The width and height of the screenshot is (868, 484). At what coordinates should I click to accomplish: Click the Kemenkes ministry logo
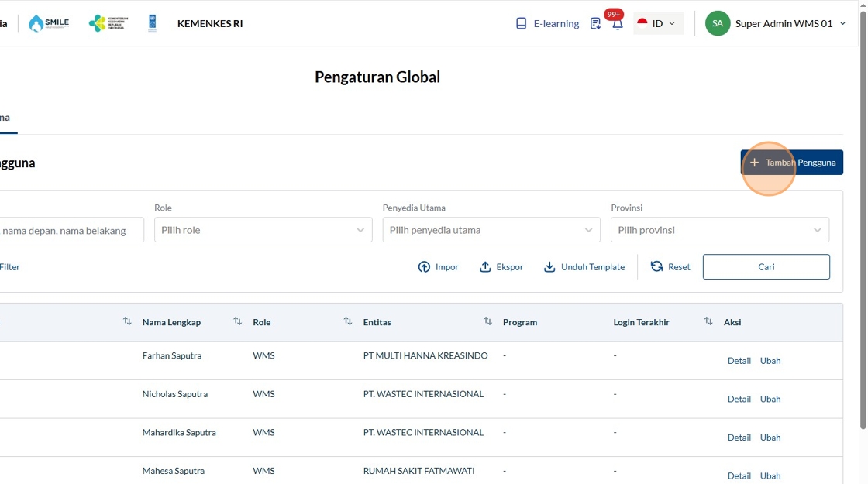pos(108,23)
